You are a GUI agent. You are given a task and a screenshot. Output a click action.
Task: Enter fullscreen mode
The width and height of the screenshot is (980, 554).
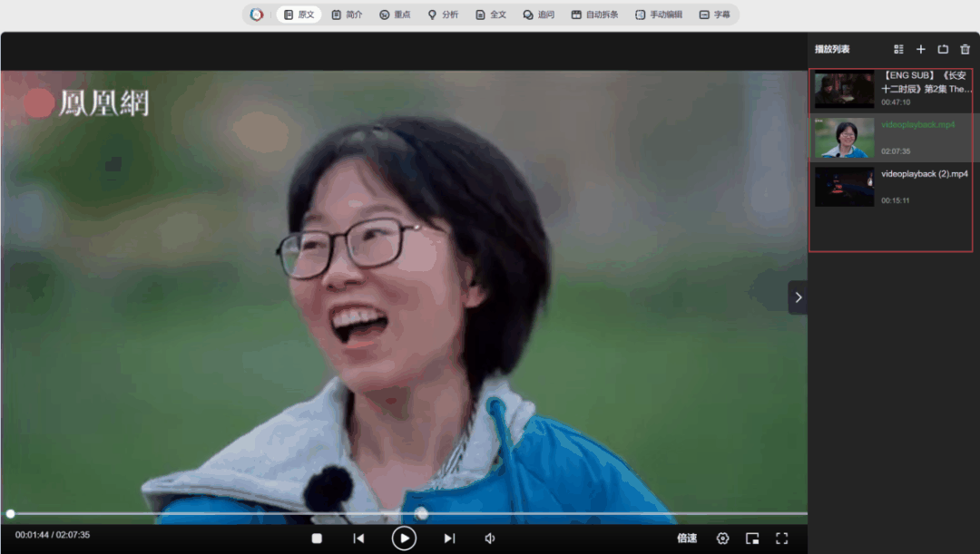tap(781, 539)
